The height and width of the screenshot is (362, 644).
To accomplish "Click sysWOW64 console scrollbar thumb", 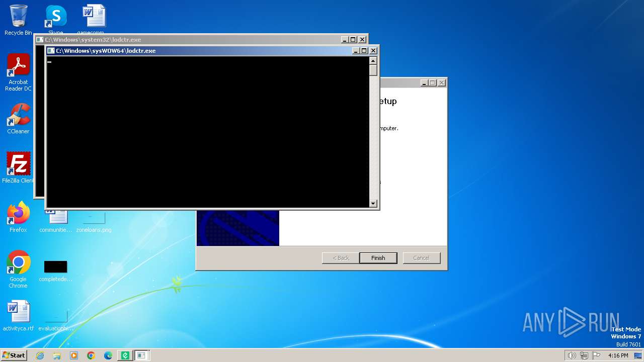I will 373,70.
